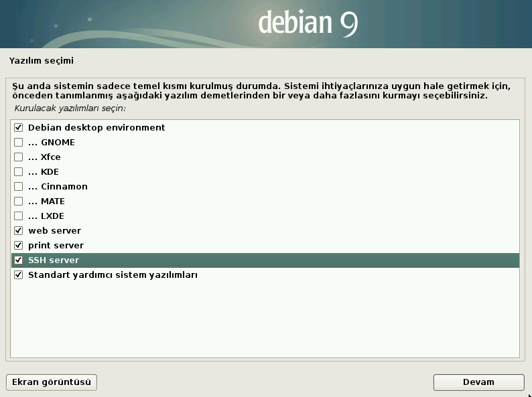Viewport: 532px width, 397px height.
Task: Click the '... Cinnamon' row label
Action: coord(58,187)
